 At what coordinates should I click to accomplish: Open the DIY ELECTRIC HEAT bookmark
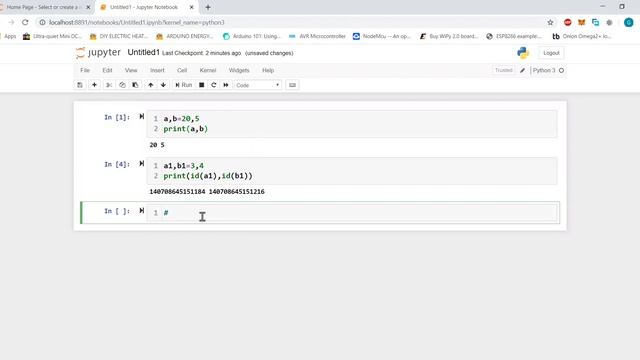coord(118,36)
